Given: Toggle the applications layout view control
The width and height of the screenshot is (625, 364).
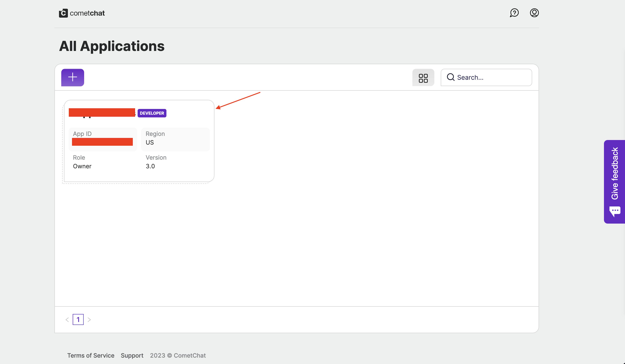Looking at the screenshot, I should click(x=423, y=78).
